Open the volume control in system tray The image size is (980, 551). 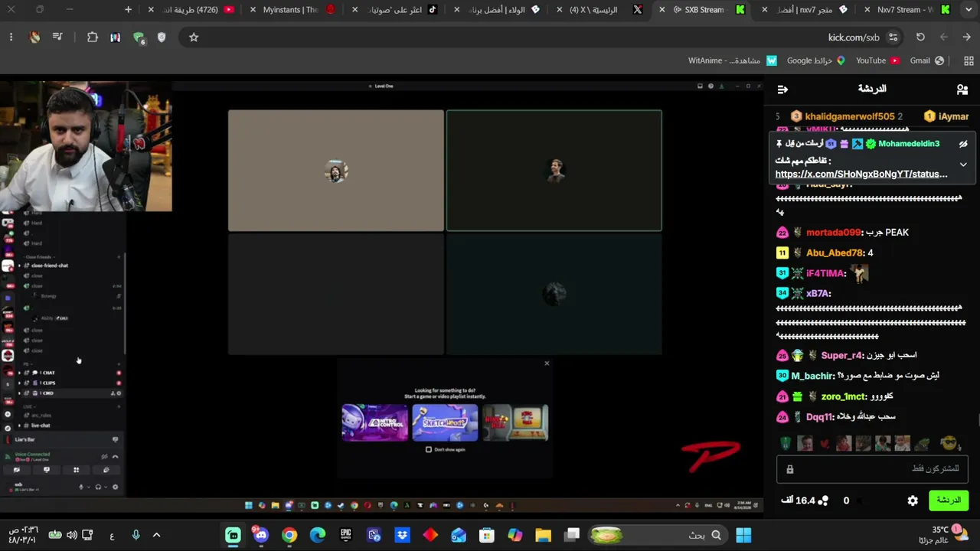[71, 535]
